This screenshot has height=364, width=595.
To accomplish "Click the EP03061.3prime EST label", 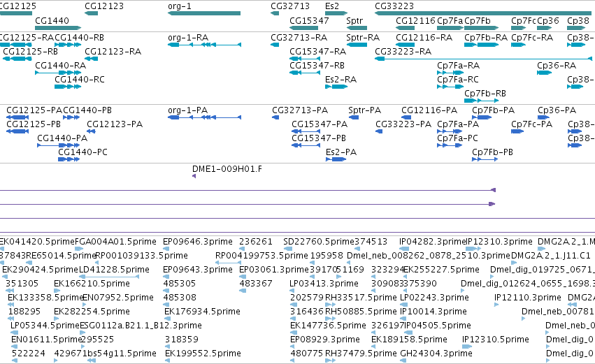I will point(274,270).
